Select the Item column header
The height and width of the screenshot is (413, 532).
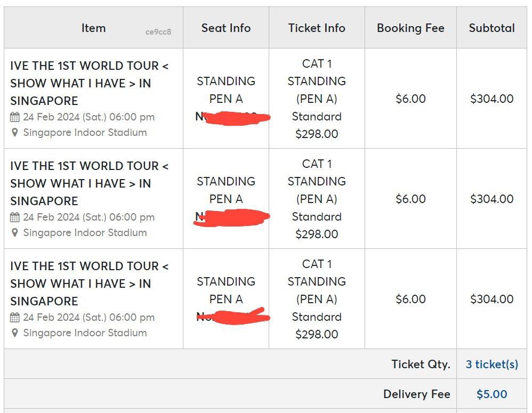93,27
